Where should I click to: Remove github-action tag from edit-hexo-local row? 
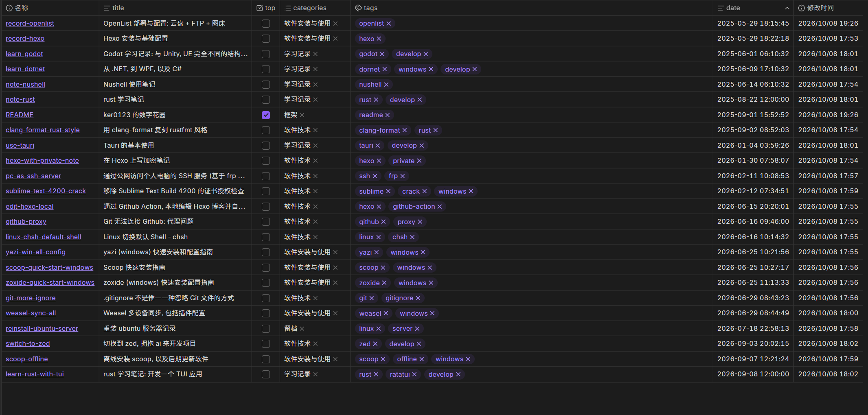(440, 207)
